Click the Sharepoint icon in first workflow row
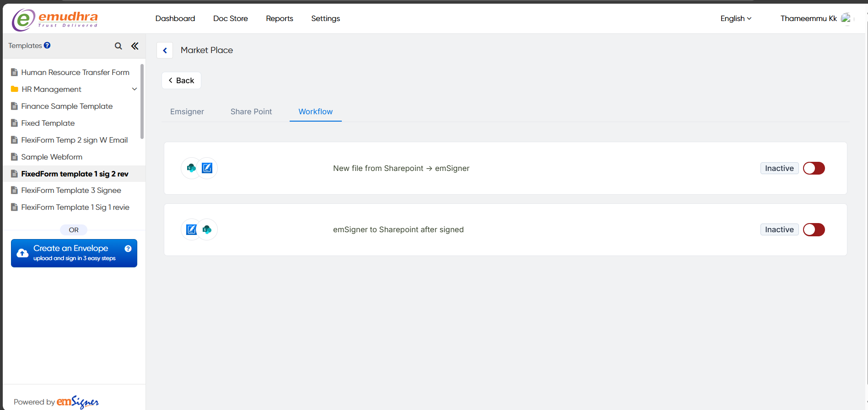 (192, 168)
